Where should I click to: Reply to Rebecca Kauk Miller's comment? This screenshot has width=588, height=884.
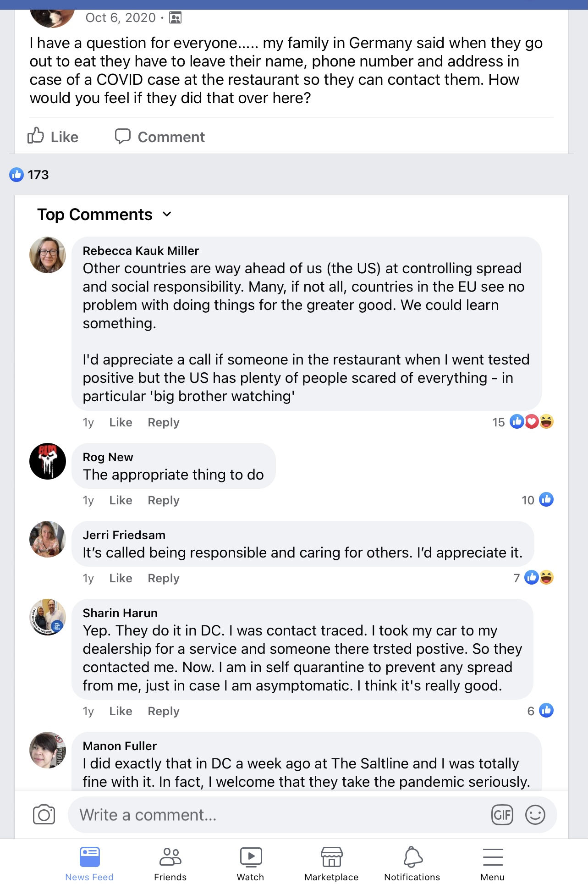163,422
